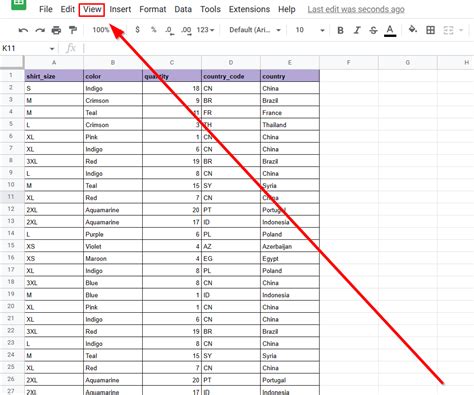The width and height of the screenshot is (474, 395).
Task: Apply Bold formatting
Action: tap(340, 30)
